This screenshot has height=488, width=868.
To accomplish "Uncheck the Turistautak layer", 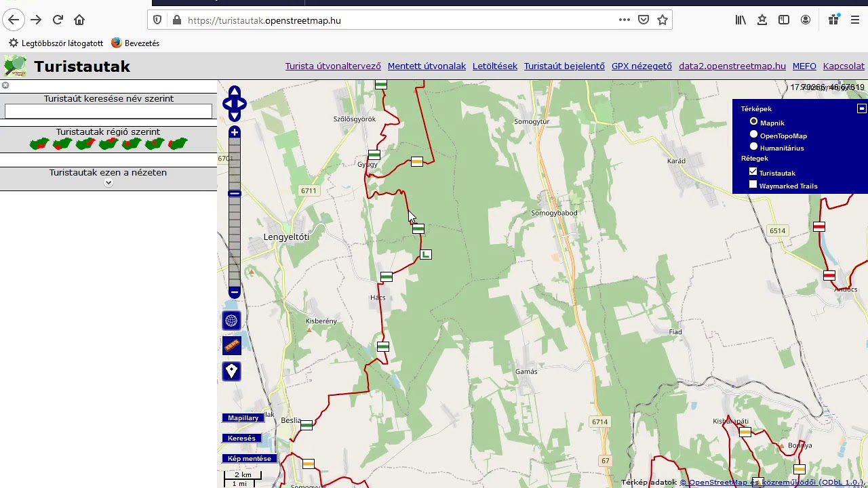I will click(x=753, y=172).
